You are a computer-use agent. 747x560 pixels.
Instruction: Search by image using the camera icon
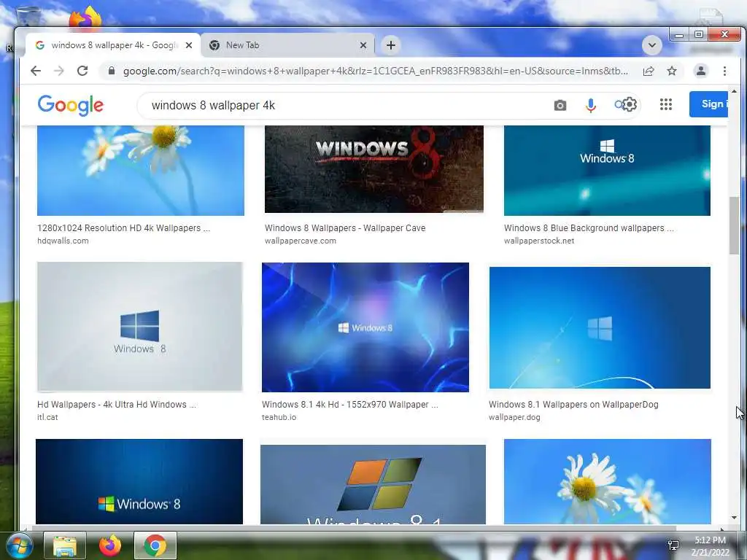coord(560,105)
